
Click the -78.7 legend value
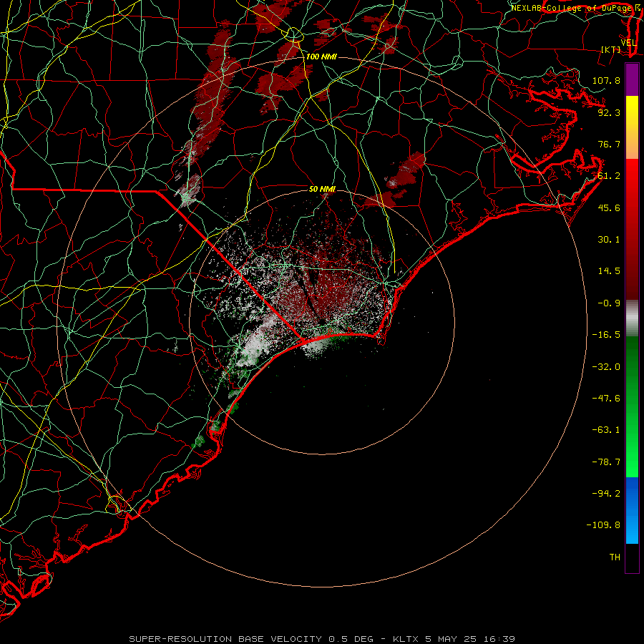coord(606,462)
